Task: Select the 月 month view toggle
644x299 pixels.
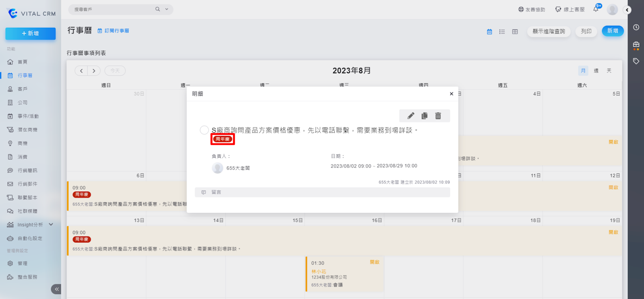Action: click(x=583, y=71)
